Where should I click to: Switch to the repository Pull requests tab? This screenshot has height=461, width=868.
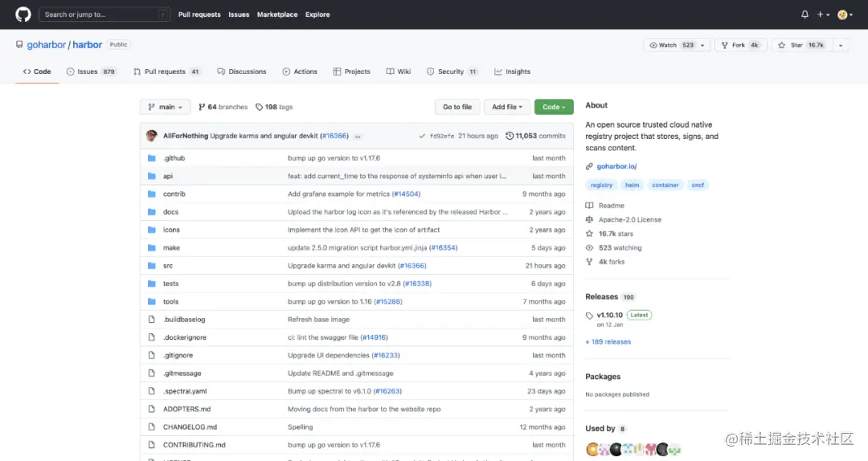[x=166, y=71]
